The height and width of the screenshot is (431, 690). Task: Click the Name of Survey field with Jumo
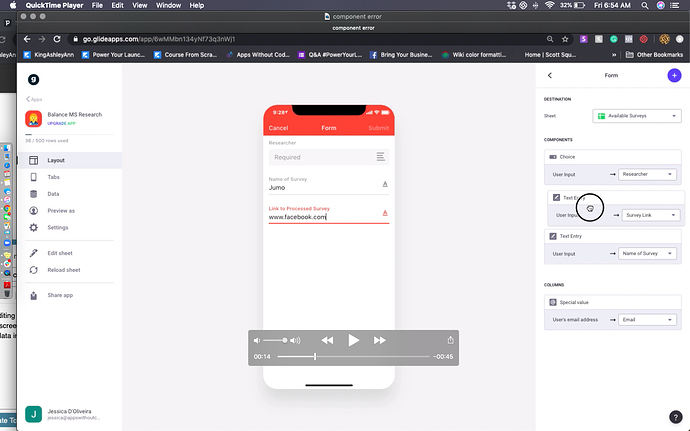click(x=329, y=185)
